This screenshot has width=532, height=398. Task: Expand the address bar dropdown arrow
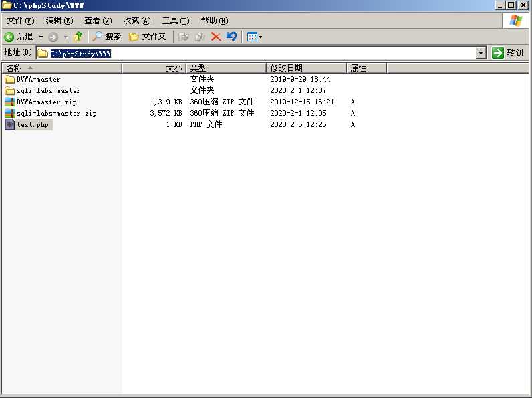pyautogui.click(x=481, y=53)
